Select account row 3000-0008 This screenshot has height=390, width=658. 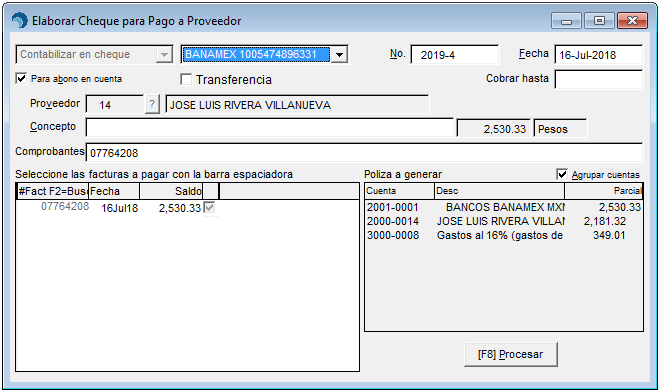392,235
